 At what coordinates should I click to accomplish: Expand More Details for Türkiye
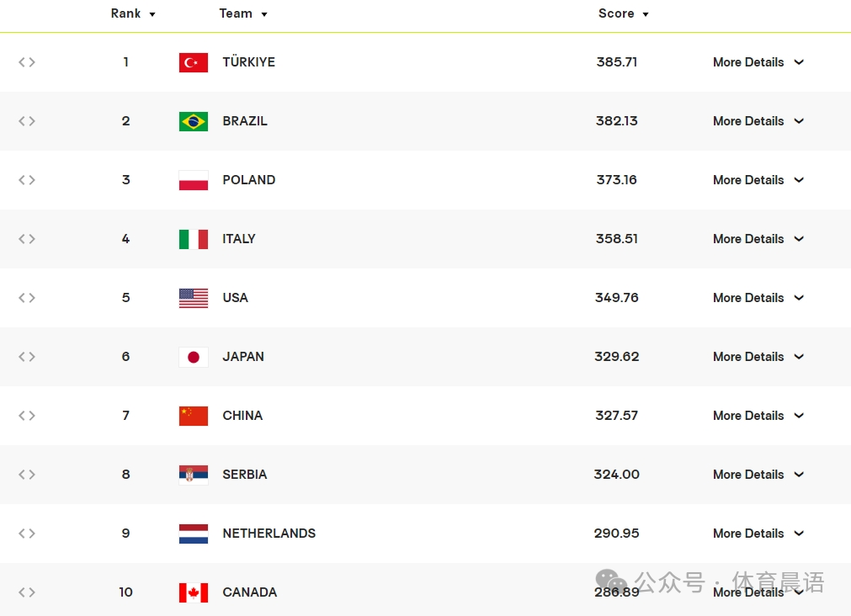point(758,62)
